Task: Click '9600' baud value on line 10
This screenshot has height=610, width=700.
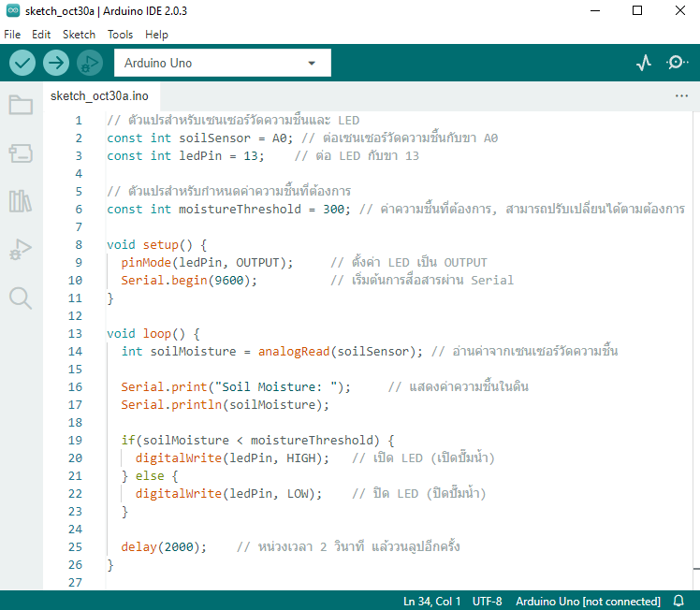Action: pos(229,281)
